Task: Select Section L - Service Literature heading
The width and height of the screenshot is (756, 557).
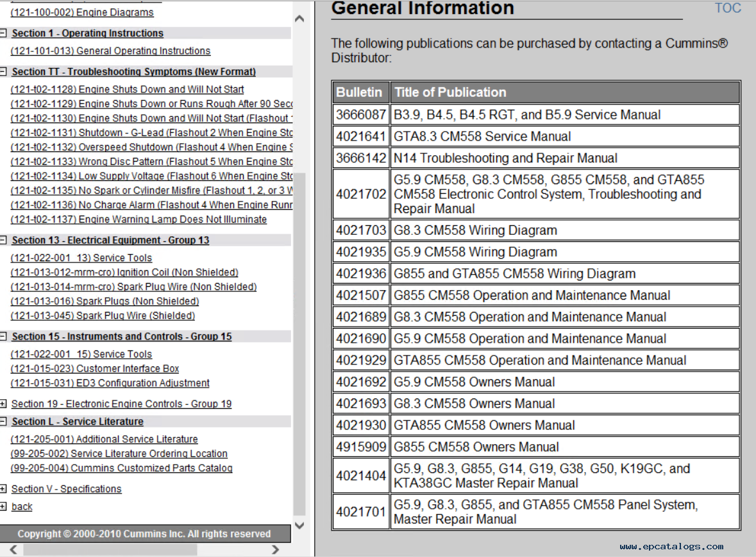Action: pos(78,422)
